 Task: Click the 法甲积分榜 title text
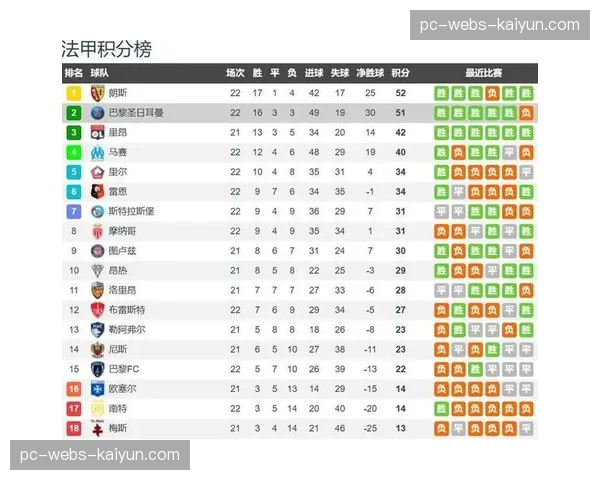tap(107, 49)
